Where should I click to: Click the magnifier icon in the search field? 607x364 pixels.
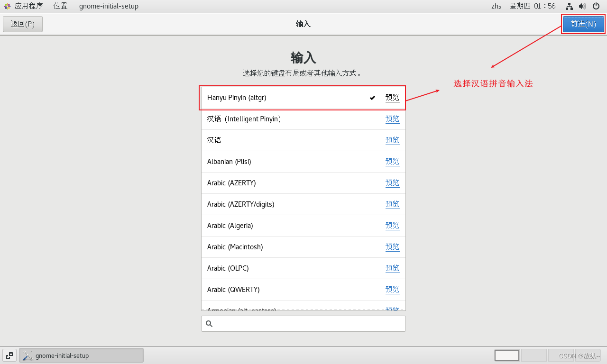209,324
